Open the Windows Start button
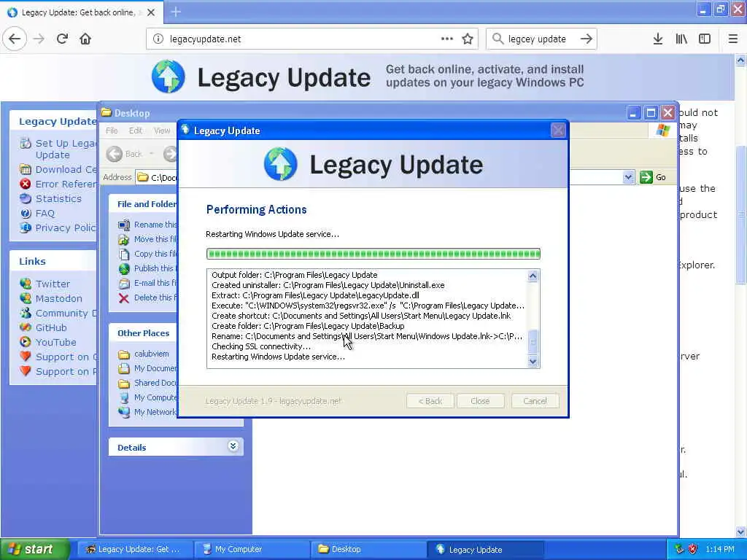 (35, 550)
